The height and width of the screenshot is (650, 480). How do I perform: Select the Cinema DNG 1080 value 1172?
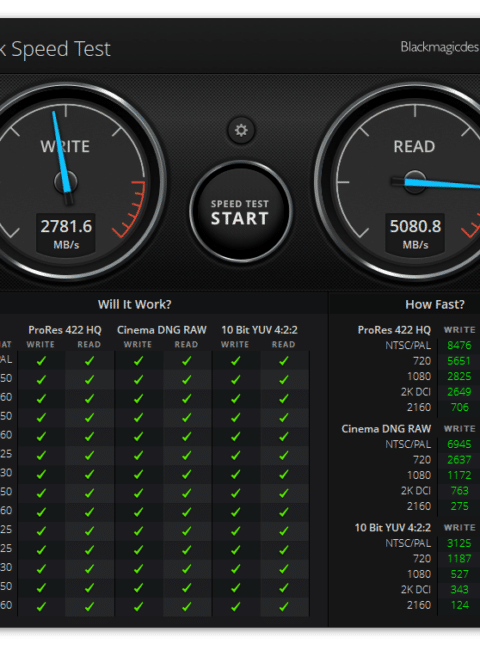[x=459, y=475]
